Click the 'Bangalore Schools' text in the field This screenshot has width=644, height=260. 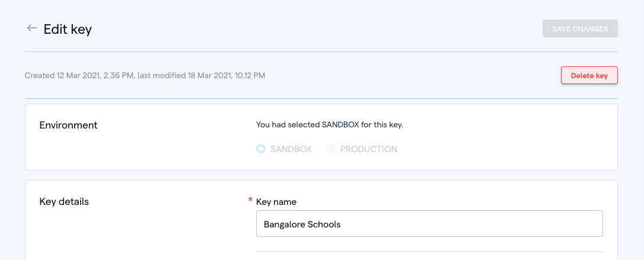pos(302,224)
